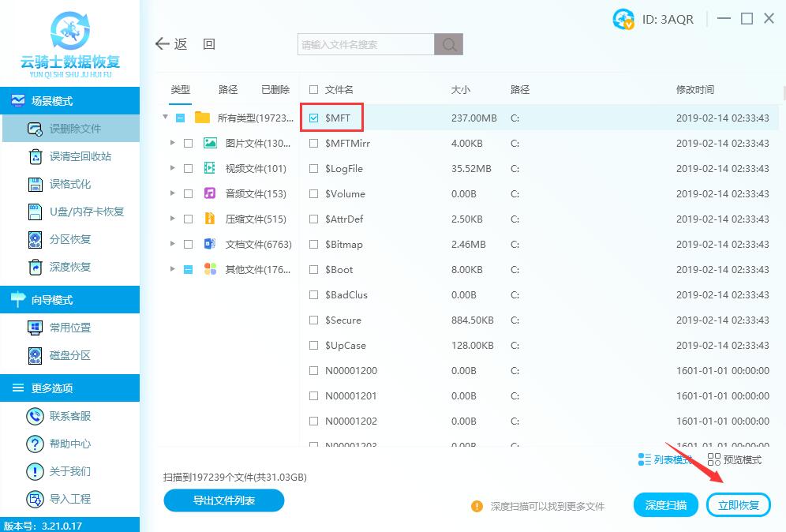Viewport: 786px width, 532px height.
Task: Uncheck the $MFT file checkbox
Action: pyautogui.click(x=314, y=118)
